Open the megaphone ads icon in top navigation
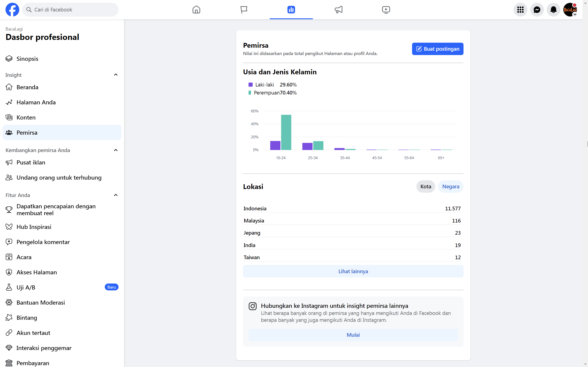 click(x=338, y=10)
